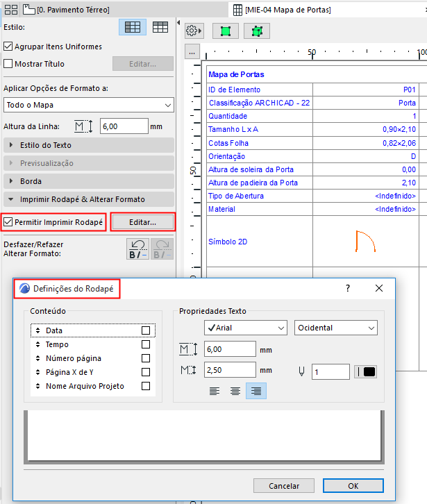Viewport: 427px width, 504px height.
Task: Close the Definições do Rodapé dialog
Action: pos(379,288)
